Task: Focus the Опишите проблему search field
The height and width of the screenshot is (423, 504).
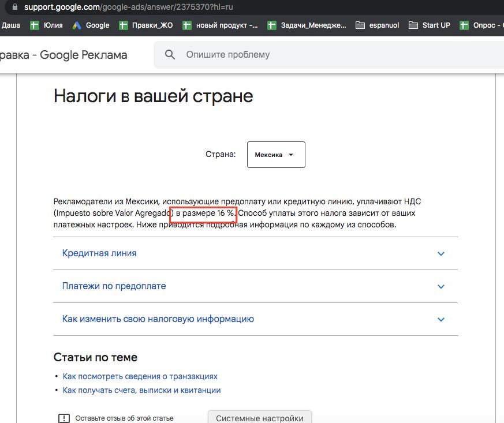Action: [329, 55]
